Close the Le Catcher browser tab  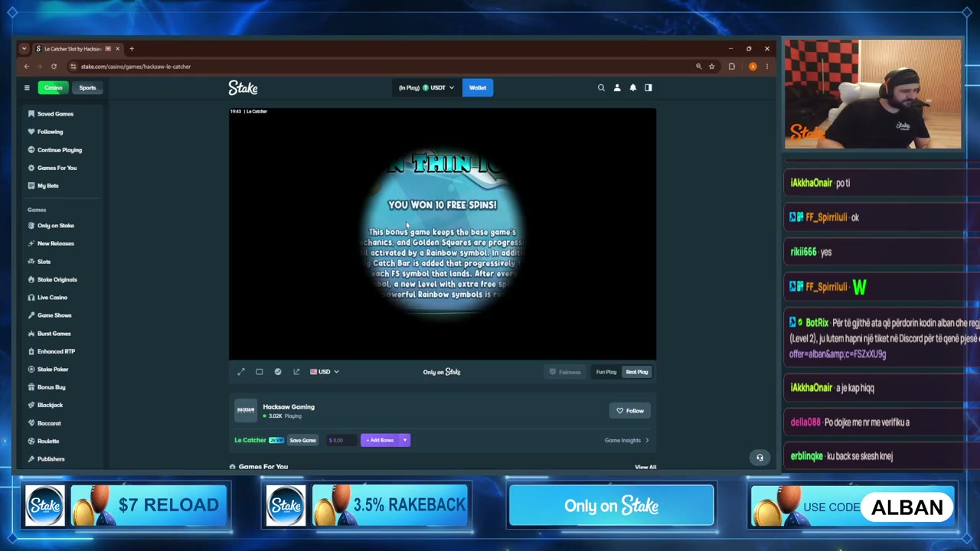click(117, 49)
